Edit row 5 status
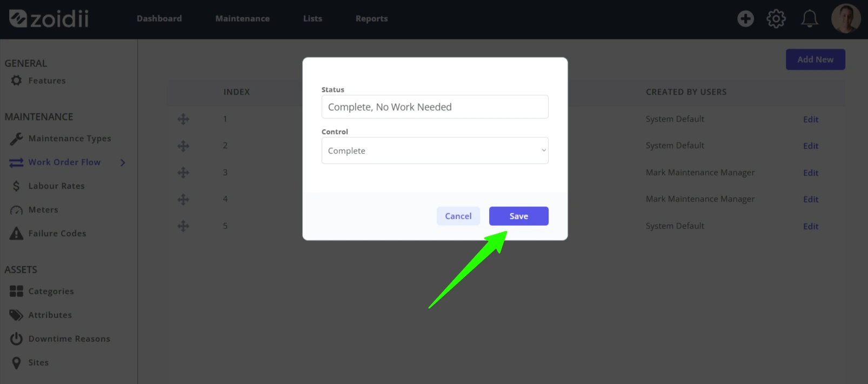 coord(810,226)
